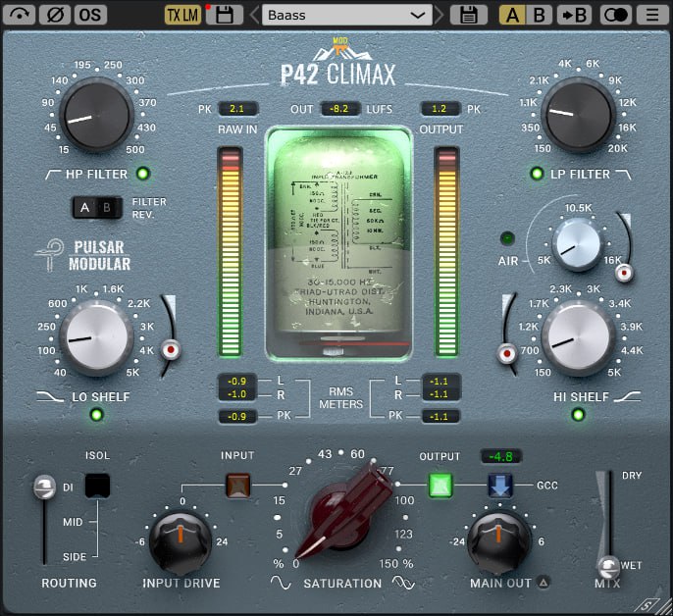Image resolution: width=673 pixels, height=616 pixels.
Task: Click the OUT LUFS value -8.2
Action: pyautogui.click(x=339, y=109)
